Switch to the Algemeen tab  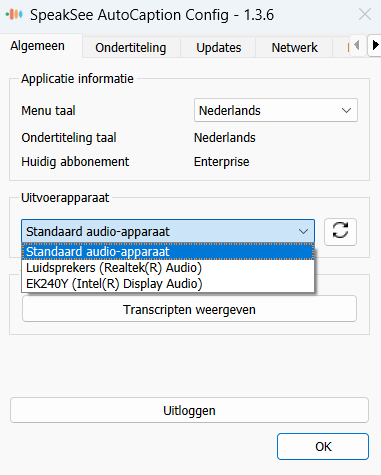click(x=38, y=46)
